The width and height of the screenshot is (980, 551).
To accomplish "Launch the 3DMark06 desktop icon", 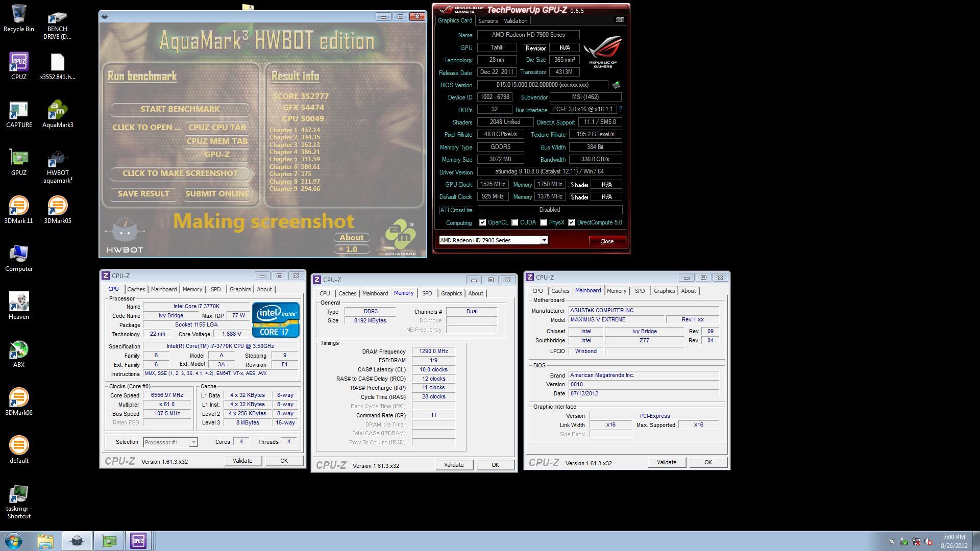I will 19,402.
